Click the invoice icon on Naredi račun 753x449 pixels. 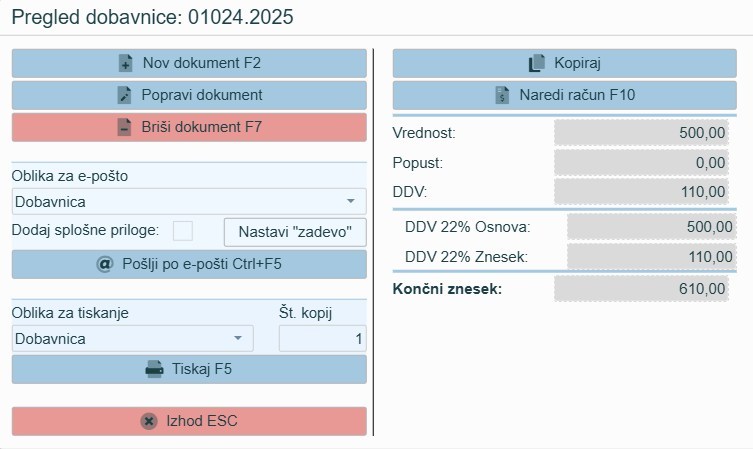coord(502,96)
